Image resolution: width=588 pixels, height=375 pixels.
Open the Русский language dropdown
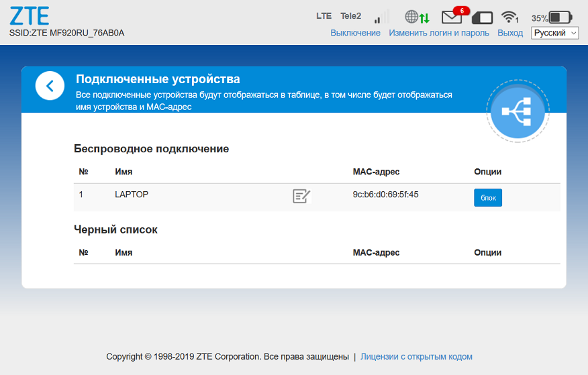pyautogui.click(x=554, y=33)
